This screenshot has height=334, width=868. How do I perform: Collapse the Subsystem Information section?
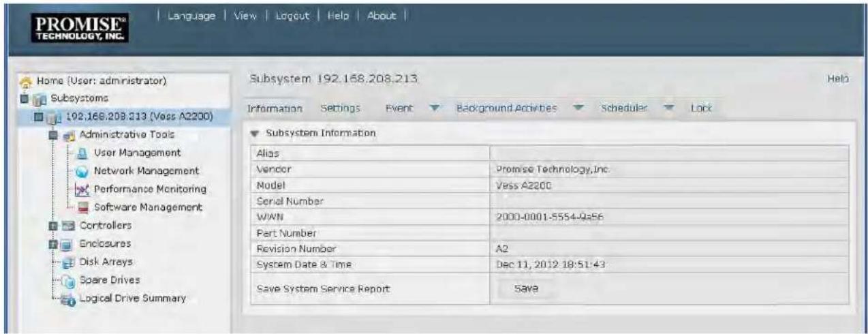[256, 134]
